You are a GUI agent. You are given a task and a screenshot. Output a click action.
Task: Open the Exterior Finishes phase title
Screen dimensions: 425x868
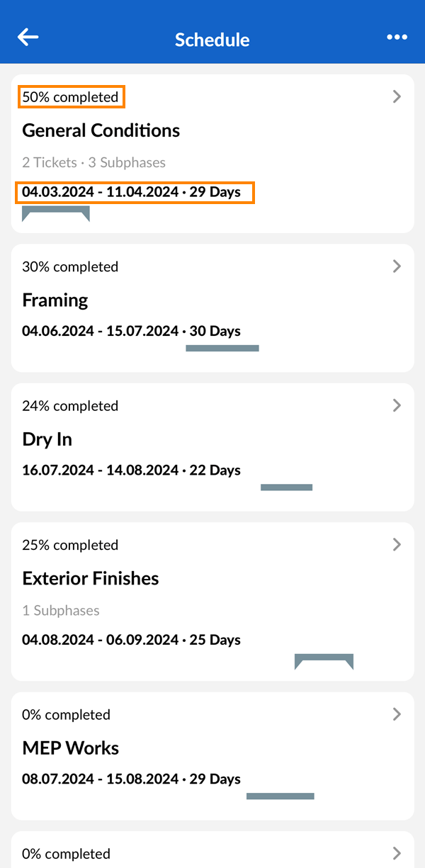[x=91, y=578]
